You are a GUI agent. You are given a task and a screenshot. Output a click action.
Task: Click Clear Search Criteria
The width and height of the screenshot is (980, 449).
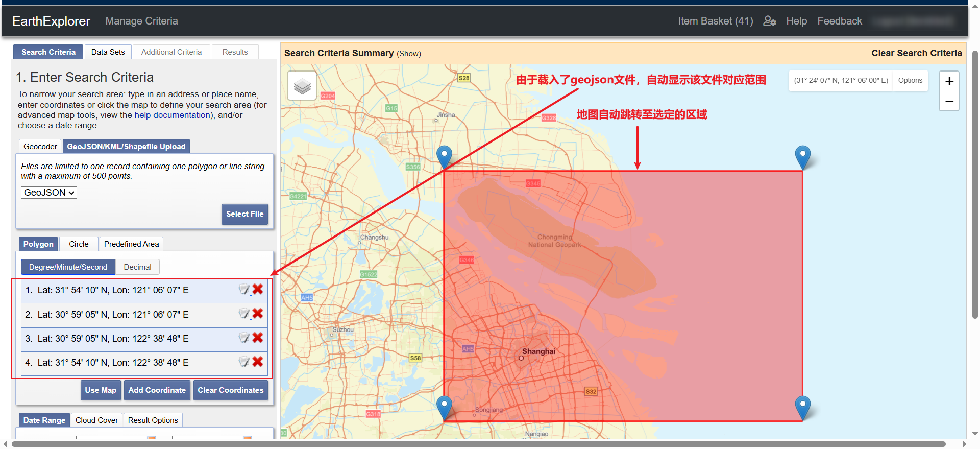pyautogui.click(x=916, y=53)
